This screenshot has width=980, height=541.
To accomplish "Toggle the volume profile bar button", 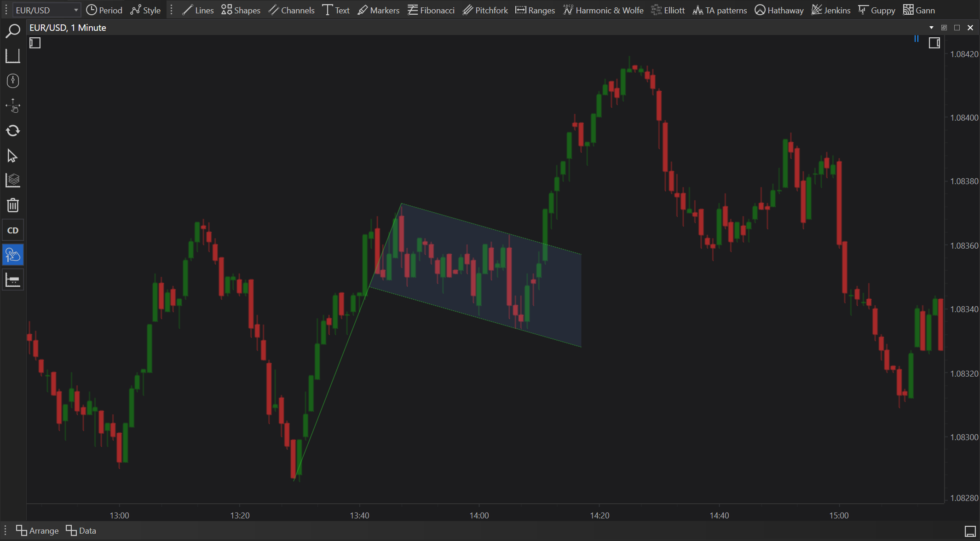I will [13, 280].
